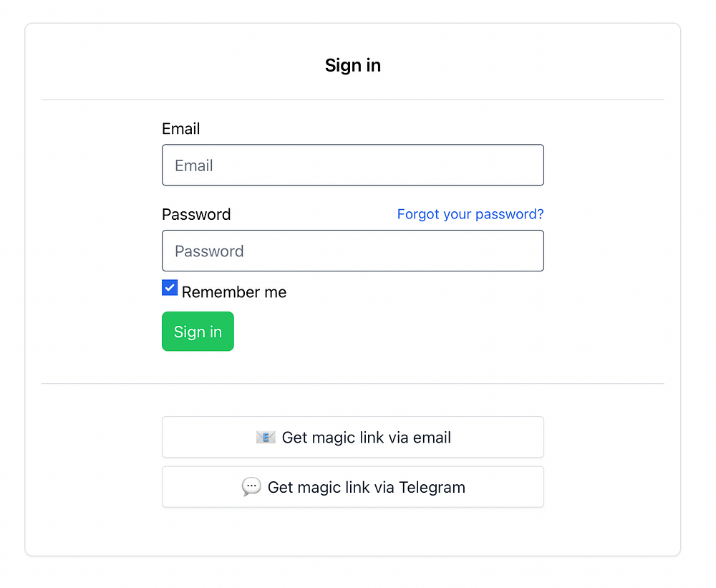This screenshot has width=716, height=588.
Task: Click the white checkmark icon beside Remember me
Action: point(170,288)
